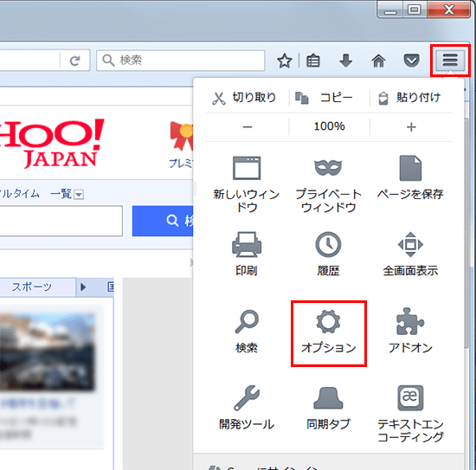Zoom in with the plus button
The image size is (476, 470).
click(x=411, y=126)
